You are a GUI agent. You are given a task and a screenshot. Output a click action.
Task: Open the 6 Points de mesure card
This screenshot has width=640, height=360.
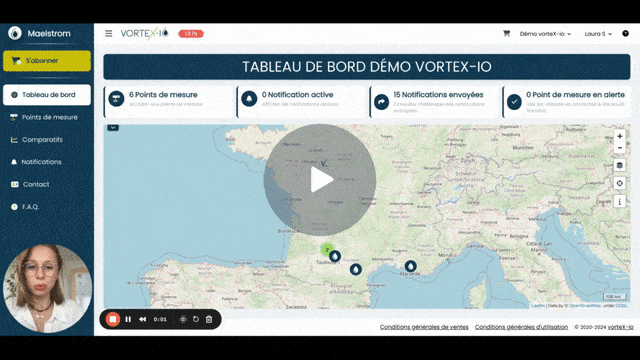click(x=169, y=102)
